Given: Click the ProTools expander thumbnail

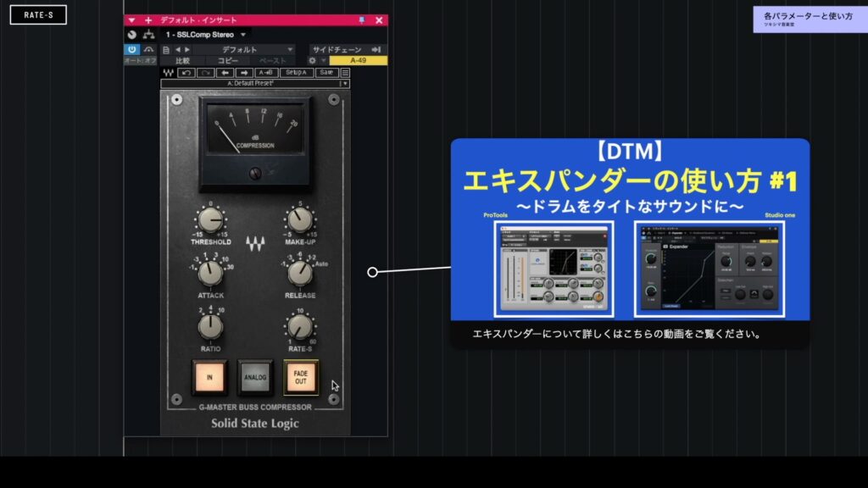Looking at the screenshot, I should click(x=554, y=269).
